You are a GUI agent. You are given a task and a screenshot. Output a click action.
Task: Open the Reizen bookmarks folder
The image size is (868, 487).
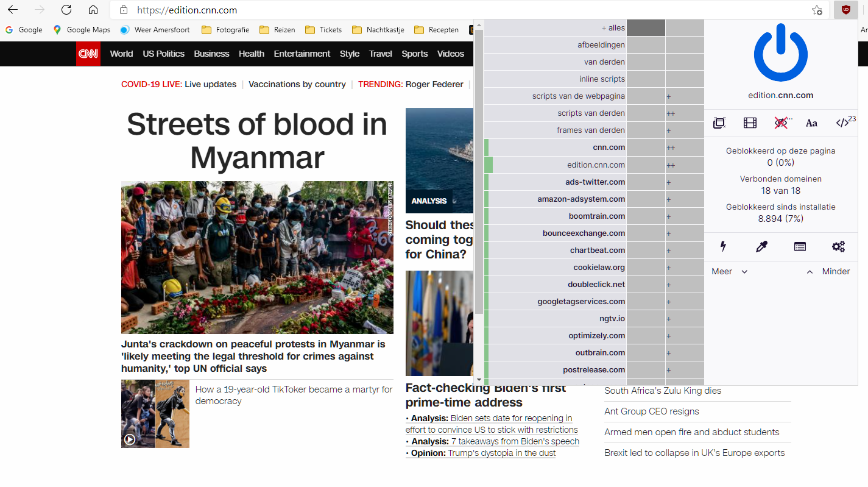pyautogui.click(x=277, y=29)
